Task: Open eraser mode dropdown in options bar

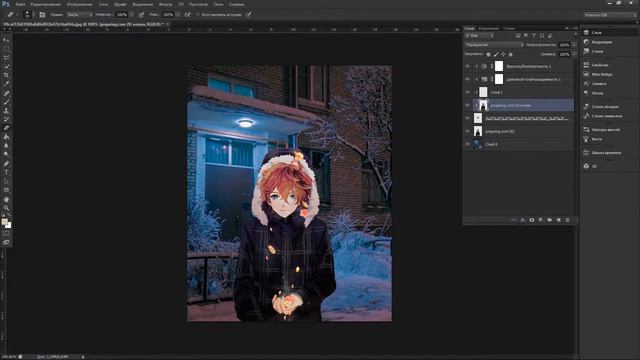Action: (80, 15)
